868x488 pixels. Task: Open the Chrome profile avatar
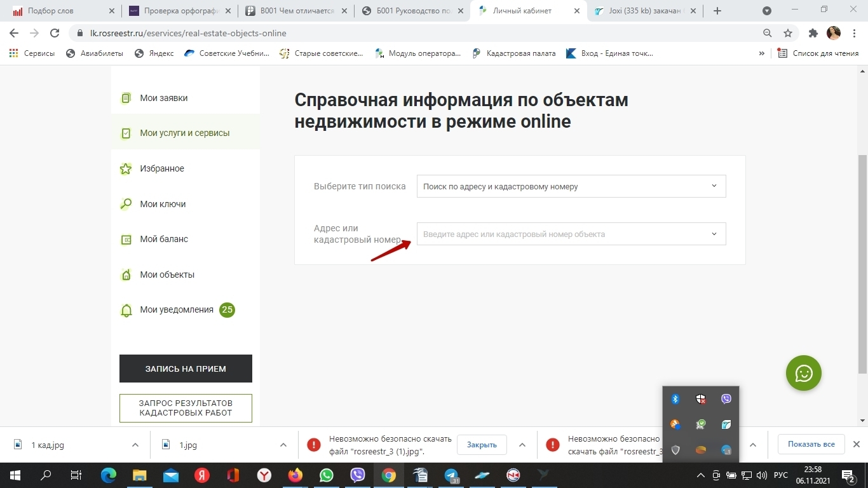[x=833, y=33]
